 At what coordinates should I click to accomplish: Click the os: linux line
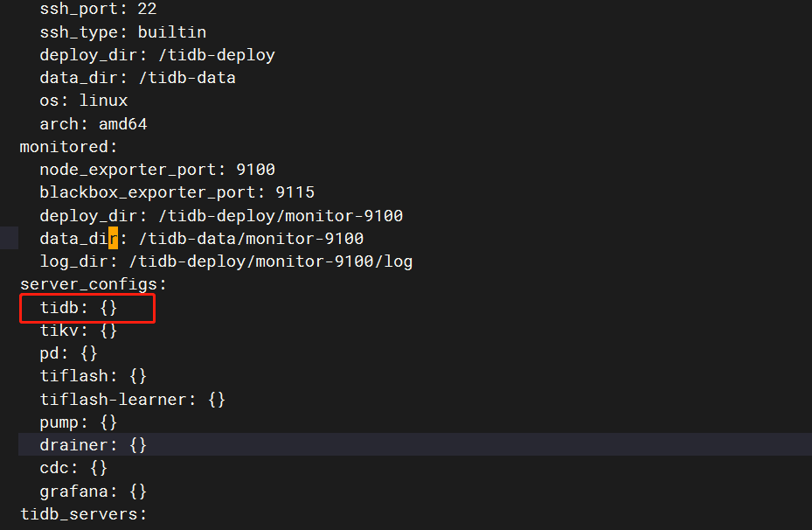(83, 101)
